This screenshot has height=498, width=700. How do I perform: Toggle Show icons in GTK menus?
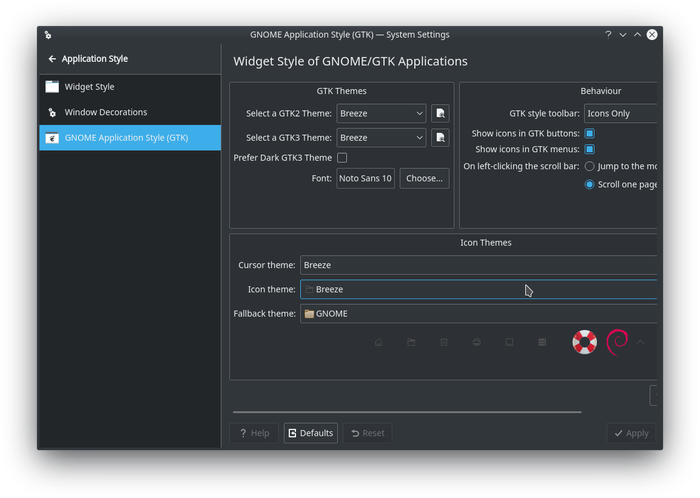[590, 149]
